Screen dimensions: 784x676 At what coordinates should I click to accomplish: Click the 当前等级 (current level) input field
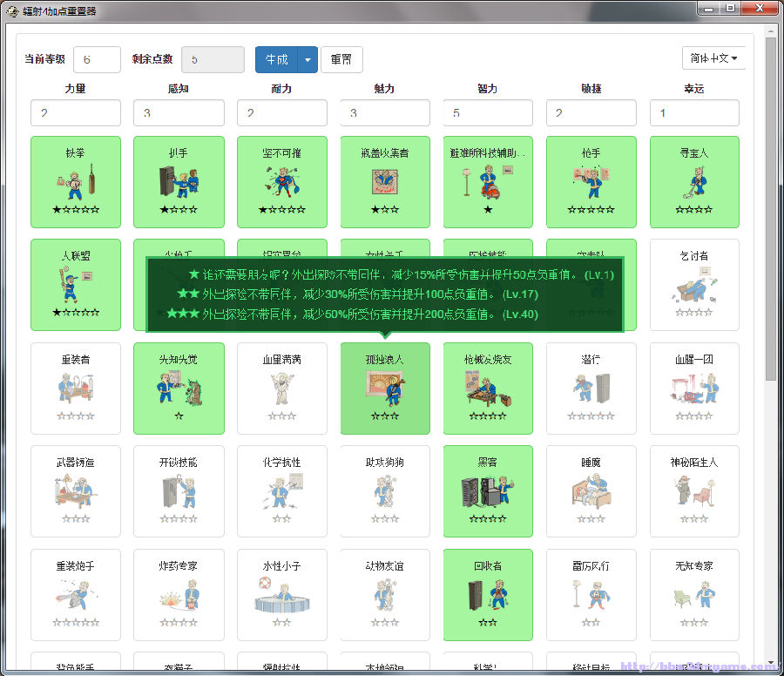pos(97,59)
